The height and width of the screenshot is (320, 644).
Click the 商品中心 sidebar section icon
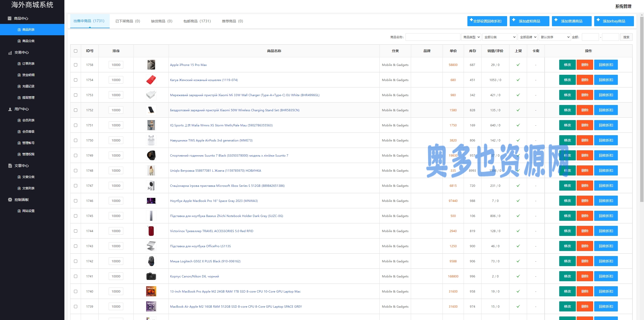tap(10, 18)
